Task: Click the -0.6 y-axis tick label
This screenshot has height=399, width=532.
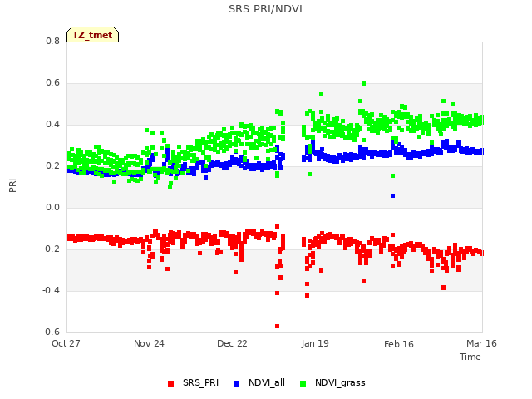Action: tap(51, 332)
